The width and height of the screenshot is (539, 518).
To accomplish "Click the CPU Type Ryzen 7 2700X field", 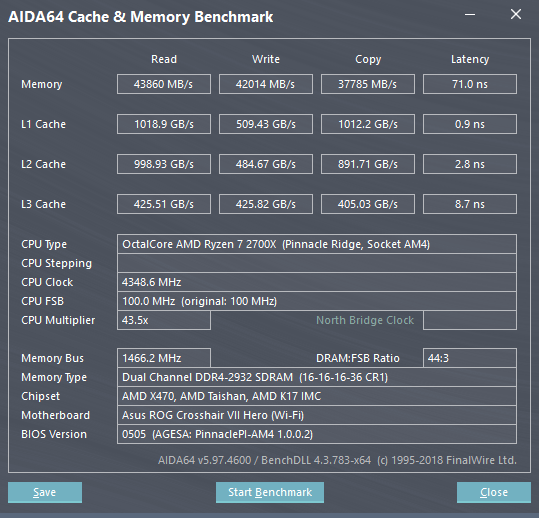I will (317, 244).
